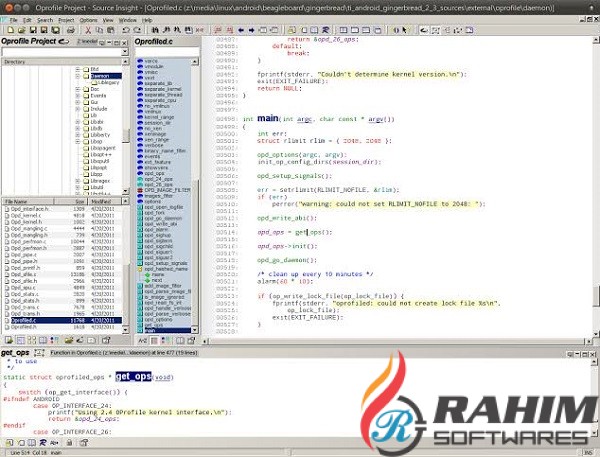This screenshot has width=600, height=457.
Task: Expand the Include folder node
Action: 78,109
